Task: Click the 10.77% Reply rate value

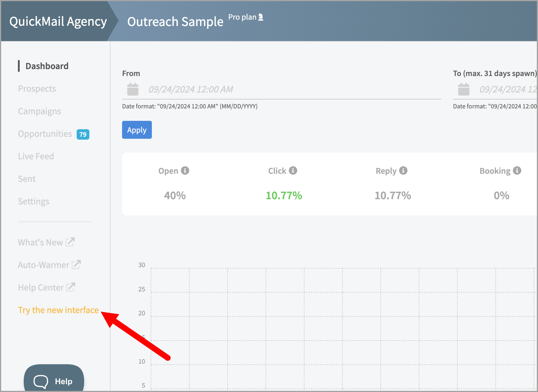Action: point(393,196)
